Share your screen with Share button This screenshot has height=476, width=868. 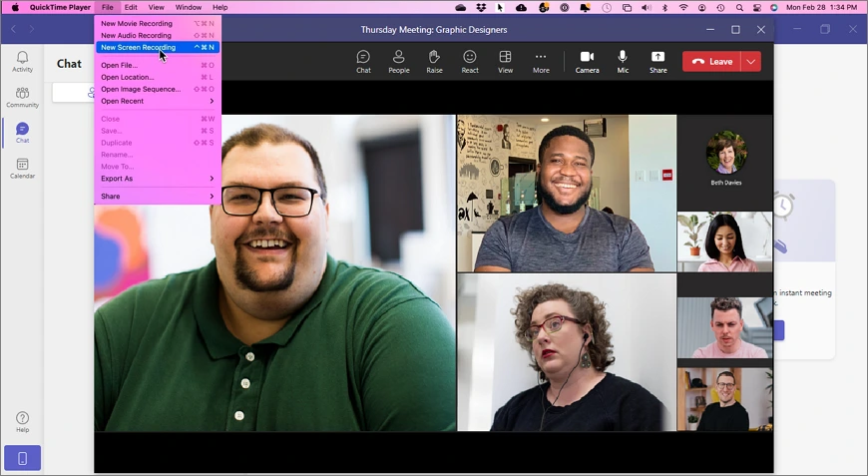click(x=657, y=62)
